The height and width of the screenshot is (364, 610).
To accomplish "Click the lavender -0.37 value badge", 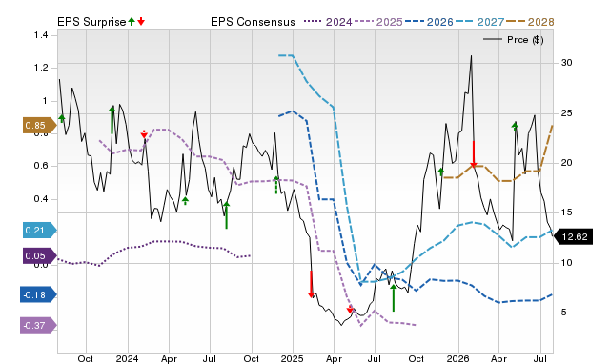I will pos(38,325).
